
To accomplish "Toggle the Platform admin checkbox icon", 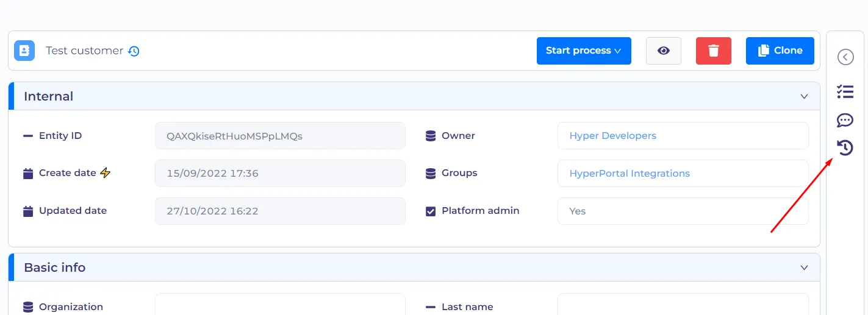I will [431, 211].
